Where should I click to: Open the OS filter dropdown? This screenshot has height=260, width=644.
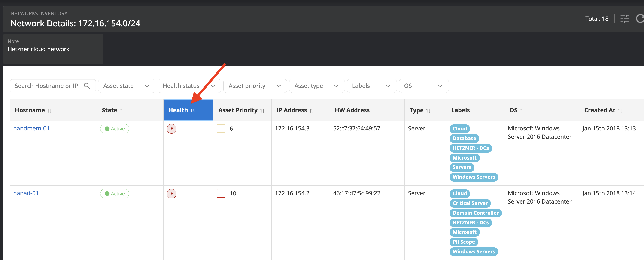tap(423, 86)
